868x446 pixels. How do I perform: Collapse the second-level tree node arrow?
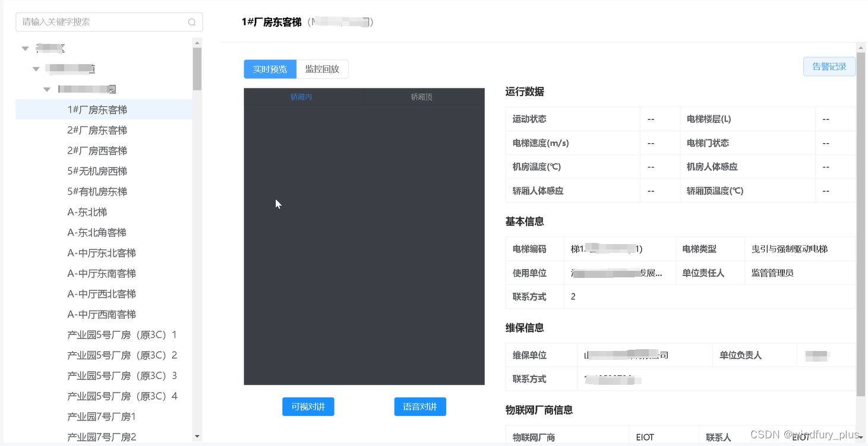[36, 69]
